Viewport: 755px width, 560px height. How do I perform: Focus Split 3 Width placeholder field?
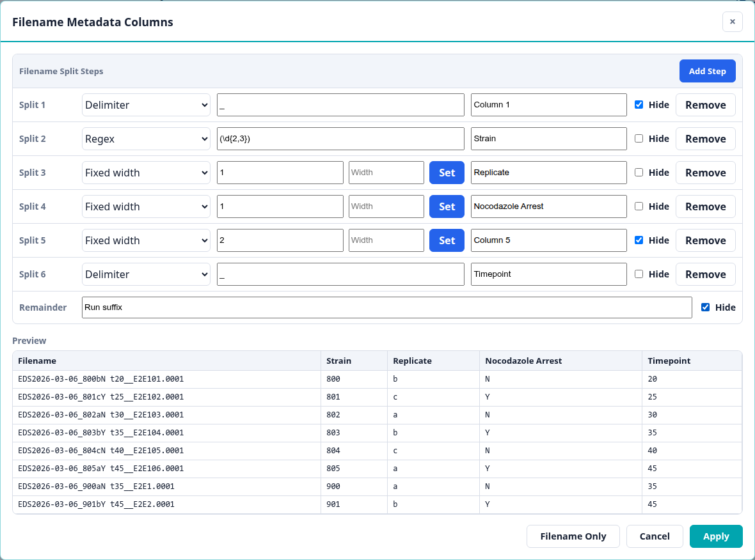point(386,173)
